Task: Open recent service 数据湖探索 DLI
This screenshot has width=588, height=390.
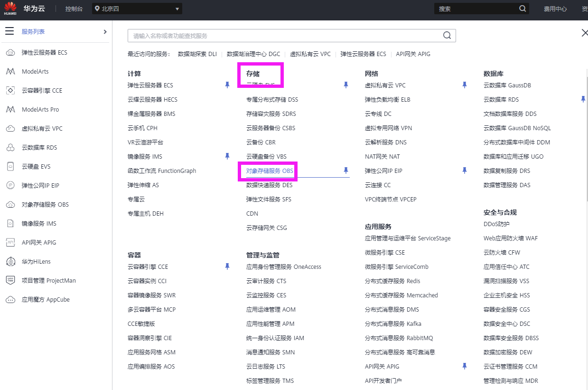Action: [197, 54]
